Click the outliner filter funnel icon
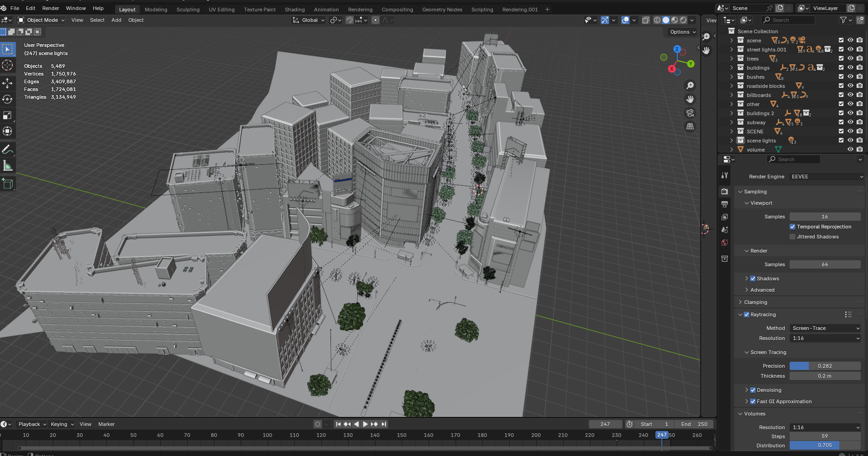The width and height of the screenshot is (868, 456). [843, 20]
